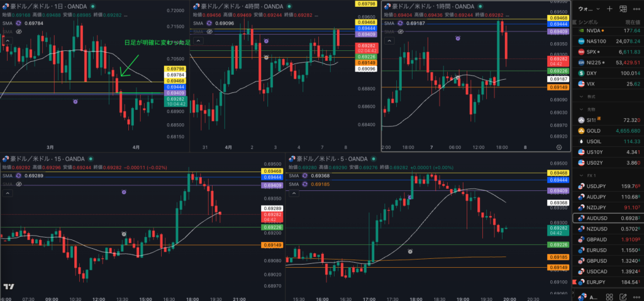The height and width of the screenshot is (301, 644).
Task: Click the first SMA purple icon on the 5-minute chart
Action: click(305, 175)
